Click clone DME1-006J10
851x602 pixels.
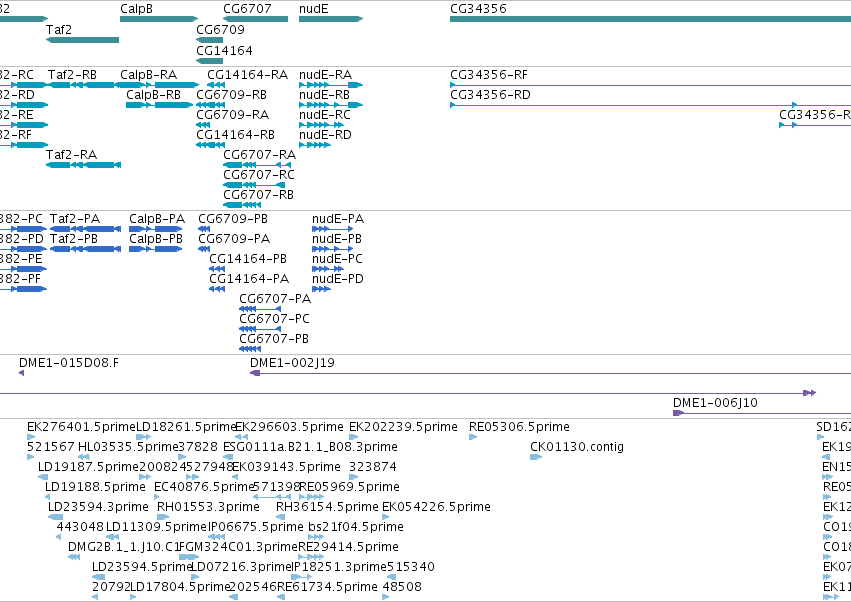coord(715,403)
